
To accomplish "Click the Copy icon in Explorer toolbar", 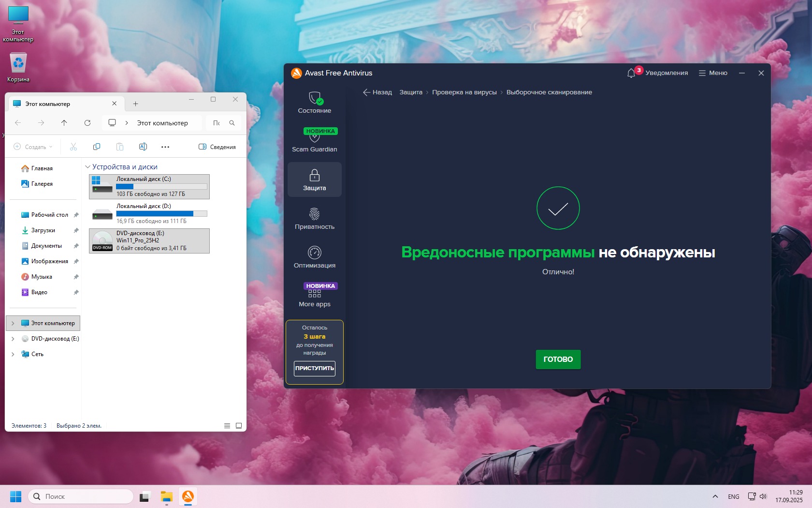I will pos(97,147).
